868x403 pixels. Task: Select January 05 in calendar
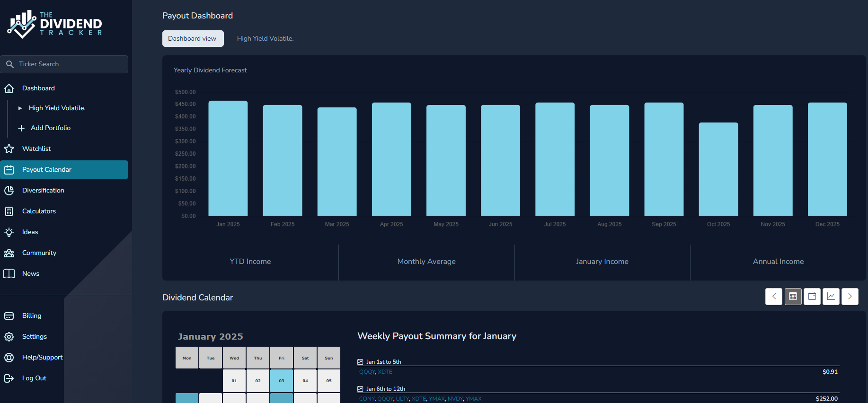(329, 381)
